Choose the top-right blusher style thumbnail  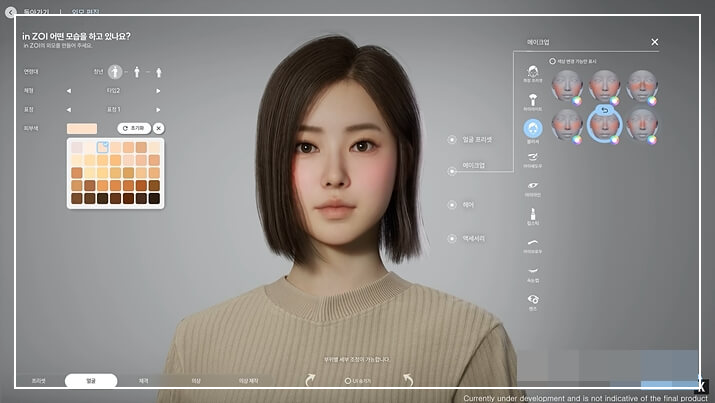[642, 86]
